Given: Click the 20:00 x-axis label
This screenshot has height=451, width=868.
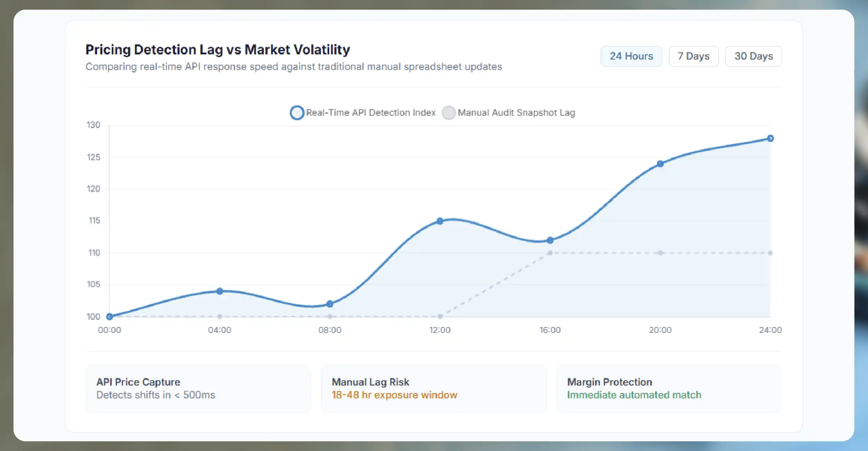Looking at the screenshot, I should [660, 330].
